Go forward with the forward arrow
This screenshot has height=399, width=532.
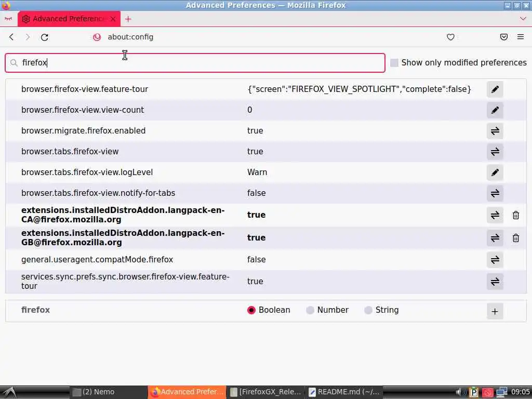tap(28, 37)
